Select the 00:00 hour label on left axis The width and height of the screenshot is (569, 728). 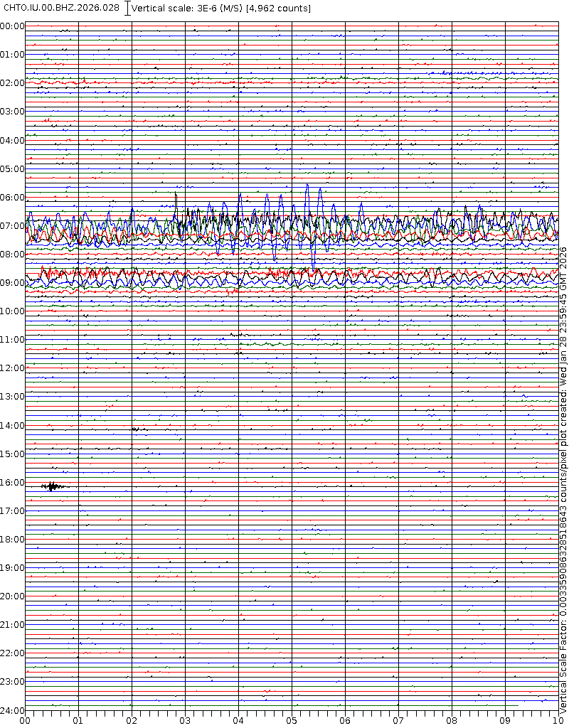(12, 26)
